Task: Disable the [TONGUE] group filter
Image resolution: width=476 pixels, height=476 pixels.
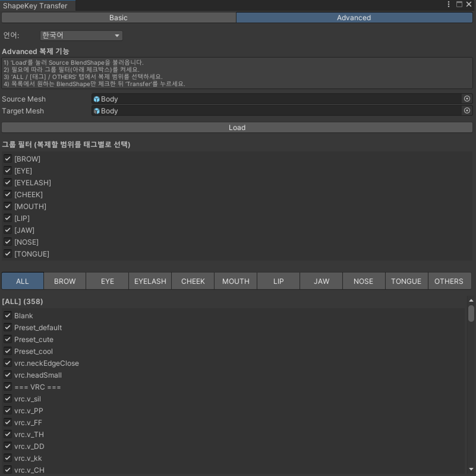Action: (x=7, y=253)
